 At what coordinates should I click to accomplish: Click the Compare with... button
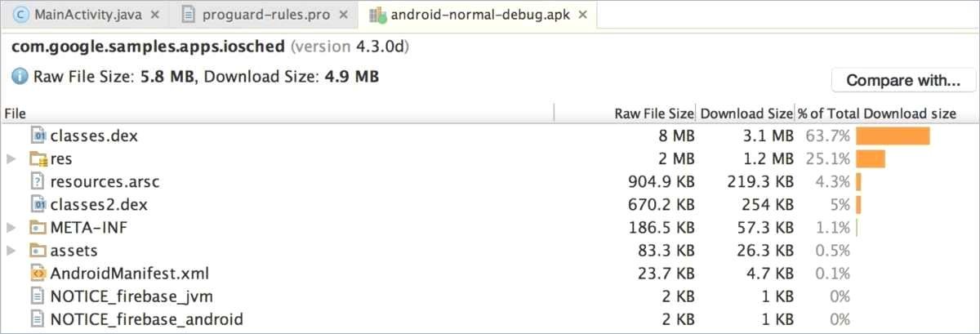(x=903, y=80)
